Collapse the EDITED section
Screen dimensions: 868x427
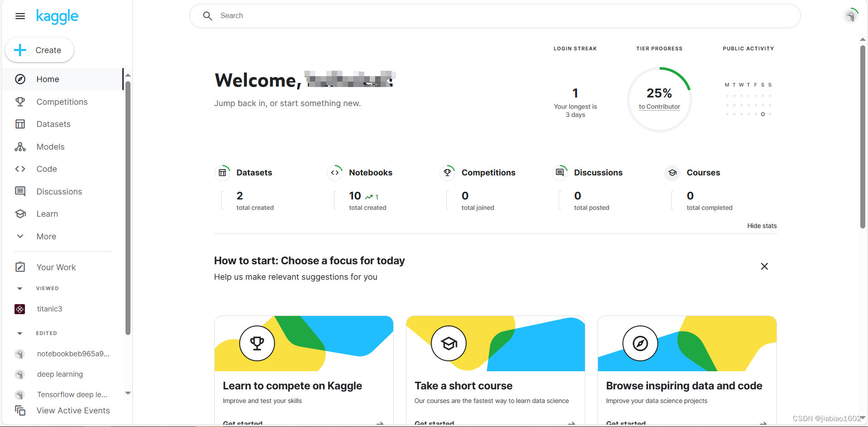point(19,334)
